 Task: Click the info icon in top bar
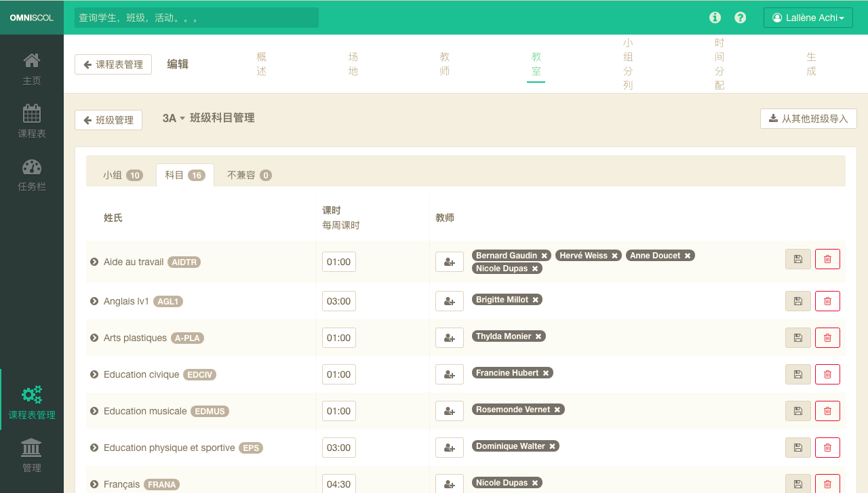tap(715, 18)
